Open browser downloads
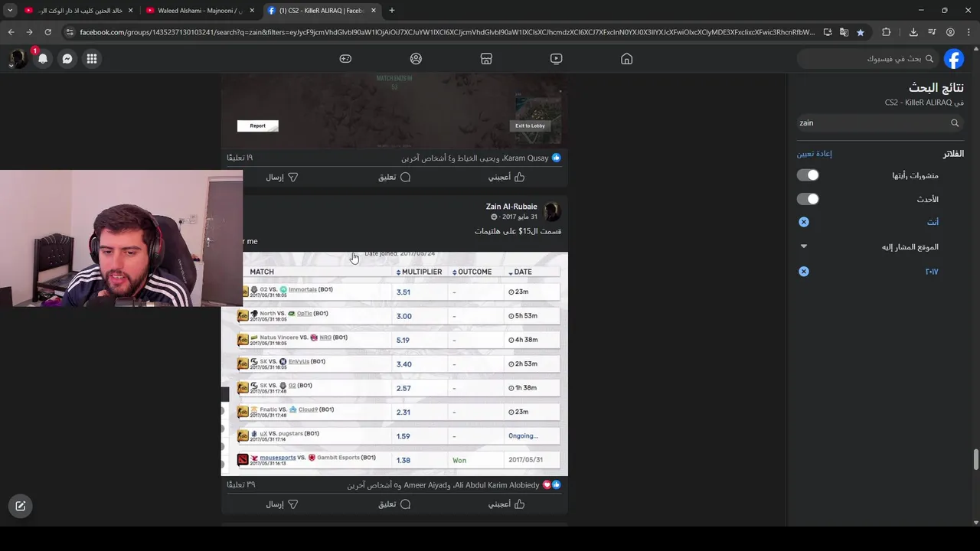The height and width of the screenshot is (551, 980). click(x=913, y=32)
